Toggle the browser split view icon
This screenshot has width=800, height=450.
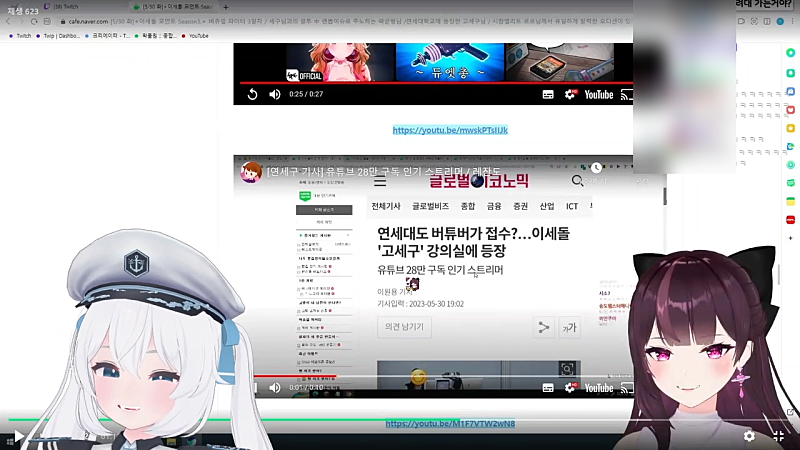767,21
